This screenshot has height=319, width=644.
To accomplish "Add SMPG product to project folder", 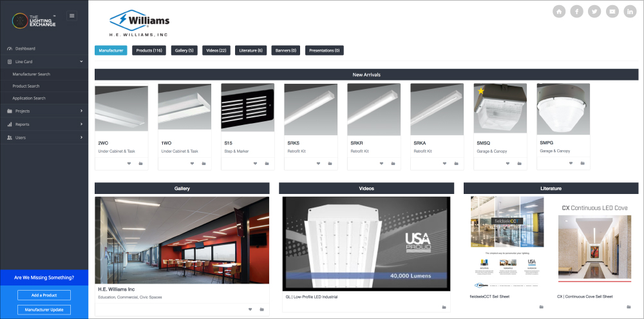I will (582, 163).
